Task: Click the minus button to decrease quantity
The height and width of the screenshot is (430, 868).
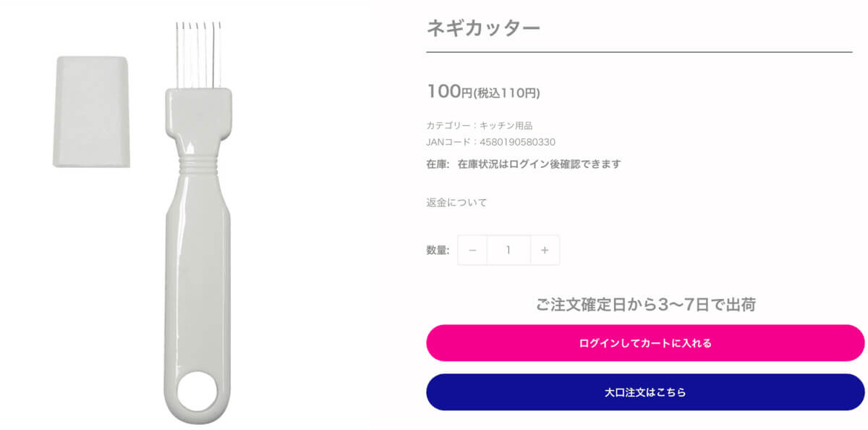Action: [472, 250]
